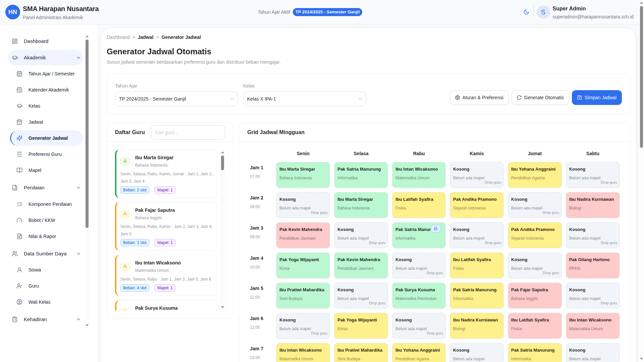Click Ibu Marta Siregar green avatar icon
This screenshot has height=362, width=644.
(125, 162)
